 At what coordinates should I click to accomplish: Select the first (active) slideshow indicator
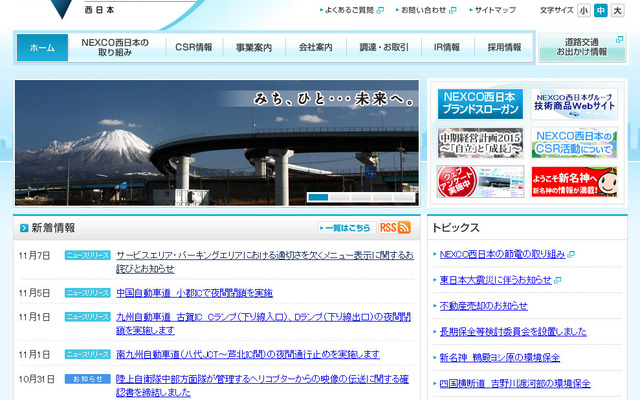318,197
